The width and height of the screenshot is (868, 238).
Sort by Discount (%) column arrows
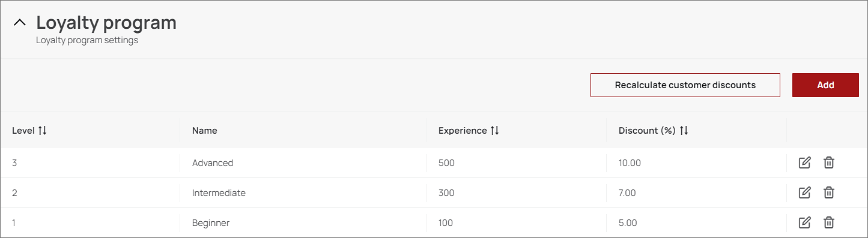684,130
